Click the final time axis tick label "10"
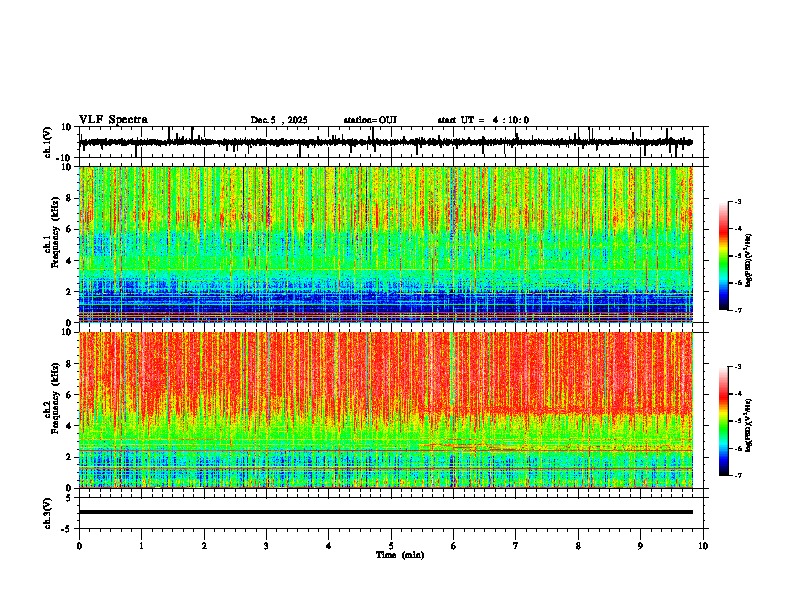Viewport: 792px width, 612px height. (x=703, y=546)
